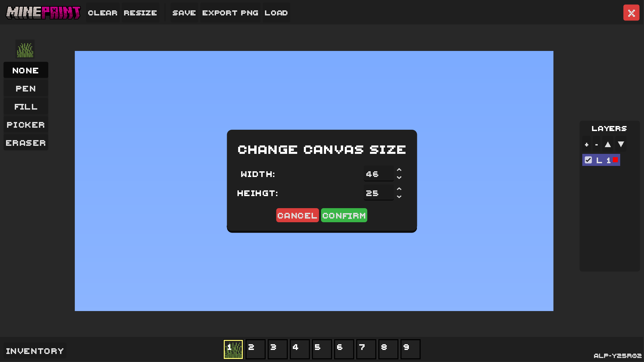The width and height of the screenshot is (644, 362).
Task: Delete the selected layer using the minus icon
Action: 596,144
